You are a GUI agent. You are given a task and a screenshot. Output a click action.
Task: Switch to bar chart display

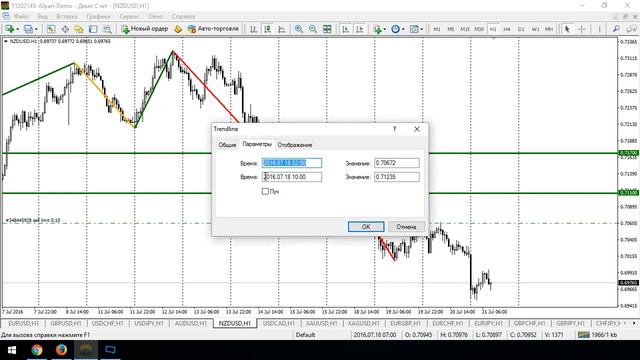click(253, 29)
